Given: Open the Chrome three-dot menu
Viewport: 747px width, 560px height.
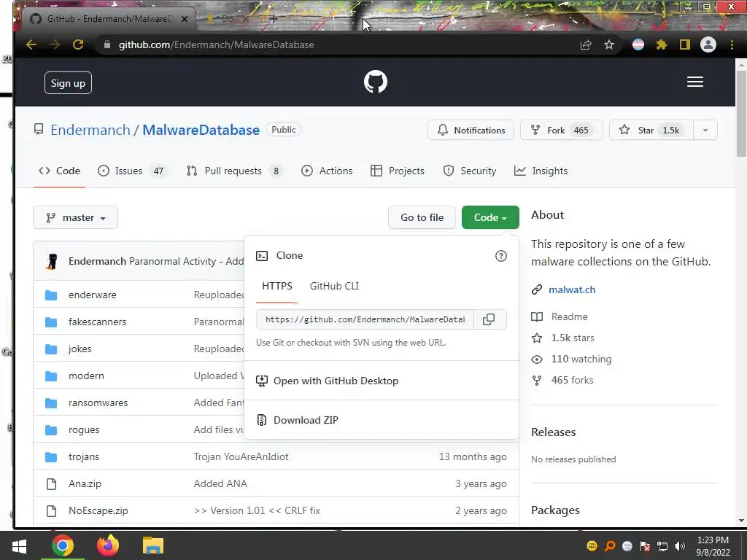Looking at the screenshot, I should [x=732, y=44].
